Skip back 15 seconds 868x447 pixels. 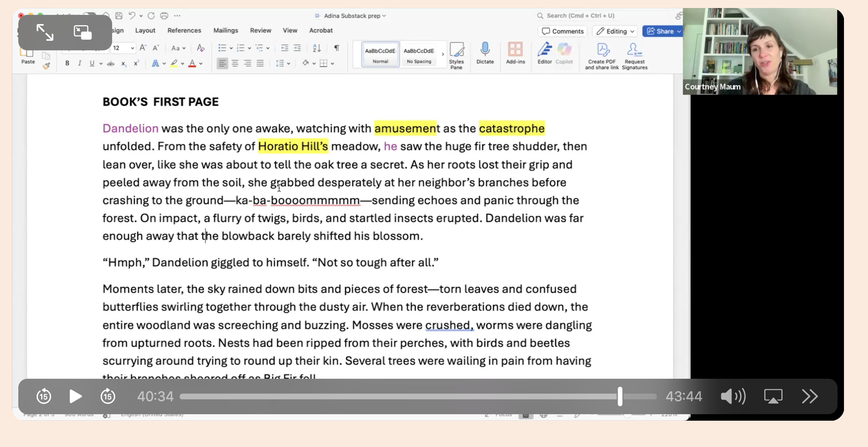[x=44, y=396]
